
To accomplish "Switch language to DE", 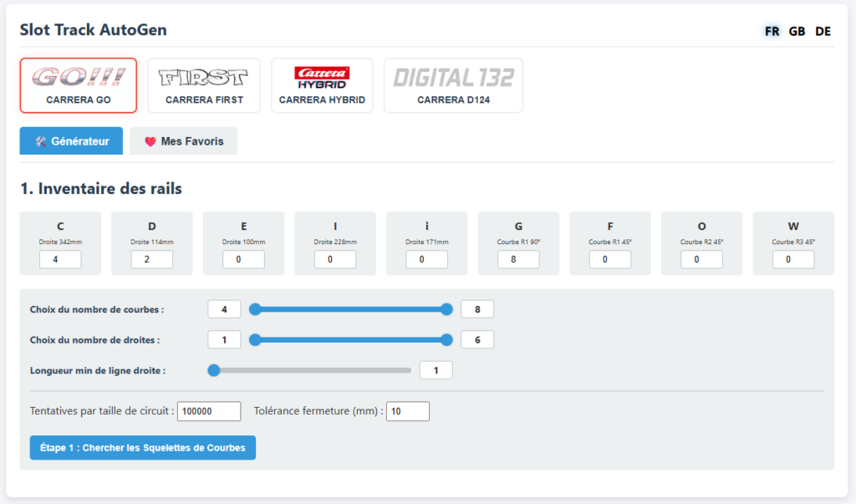I will click(823, 31).
